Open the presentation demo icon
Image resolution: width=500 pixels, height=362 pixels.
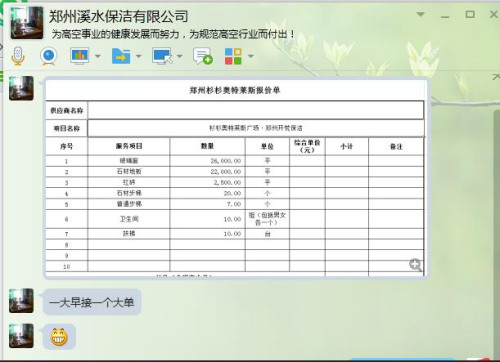[x=79, y=56]
